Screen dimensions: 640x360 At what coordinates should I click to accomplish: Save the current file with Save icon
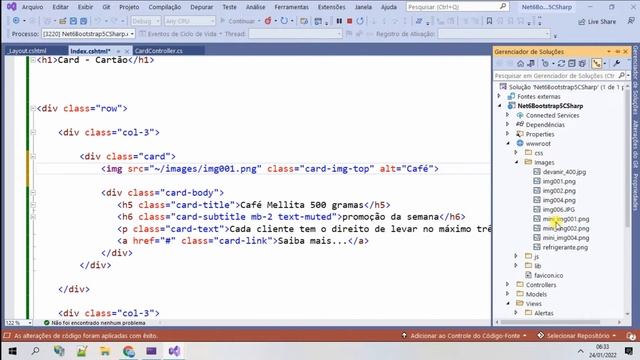coord(73,21)
